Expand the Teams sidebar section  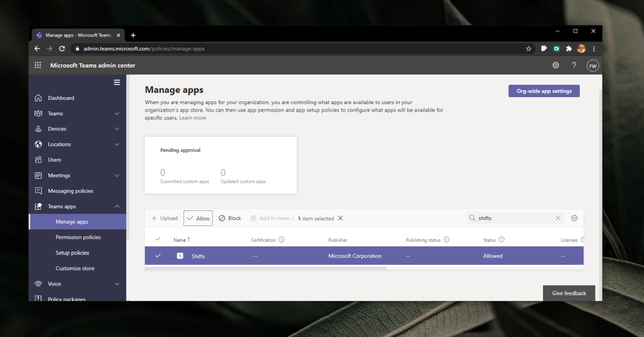click(117, 114)
